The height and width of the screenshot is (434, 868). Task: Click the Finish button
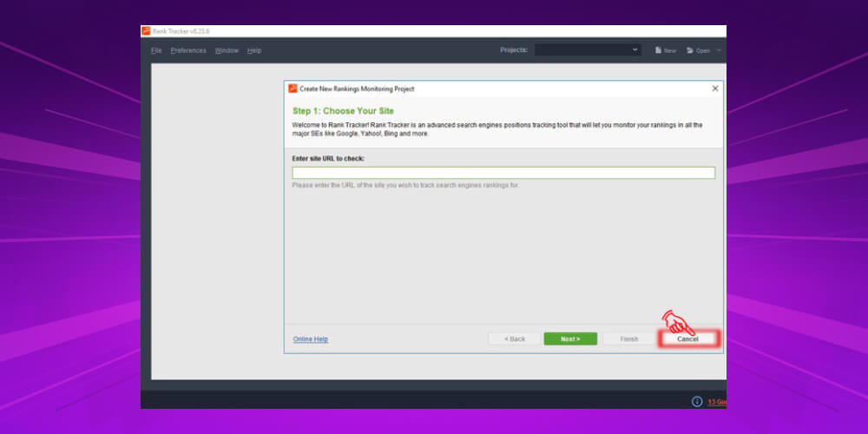(628, 339)
